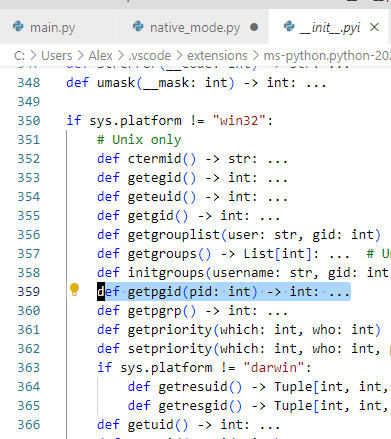Screen dimensions: 391x439
Task: Click the '# Unix only' comment
Action: (x=139, y=140)
